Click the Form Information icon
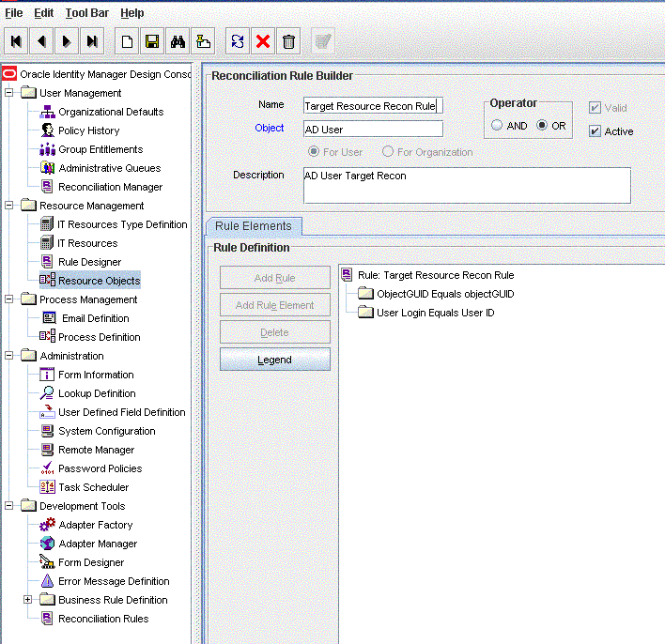This screenshot has height=644, width=665. tap(47, 375)
